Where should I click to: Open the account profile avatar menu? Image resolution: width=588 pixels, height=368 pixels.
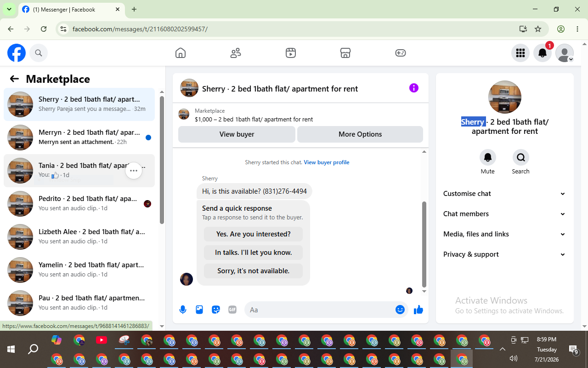565,53
